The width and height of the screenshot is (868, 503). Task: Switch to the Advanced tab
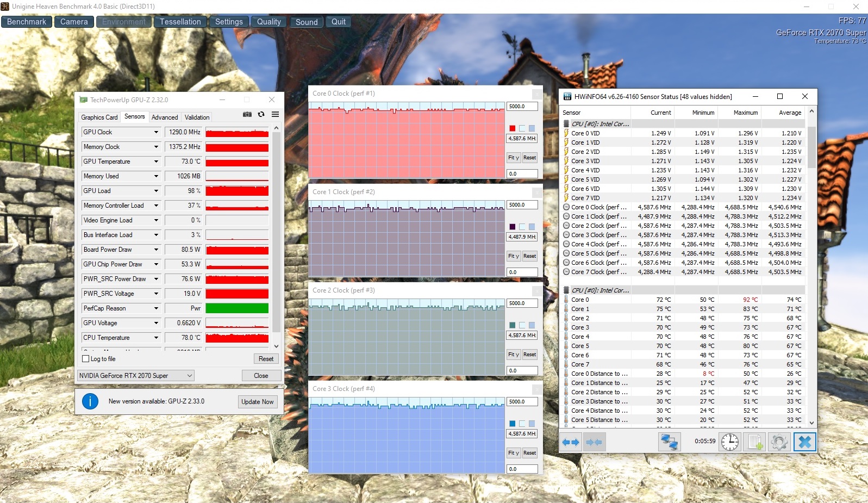tap(165, 117)
